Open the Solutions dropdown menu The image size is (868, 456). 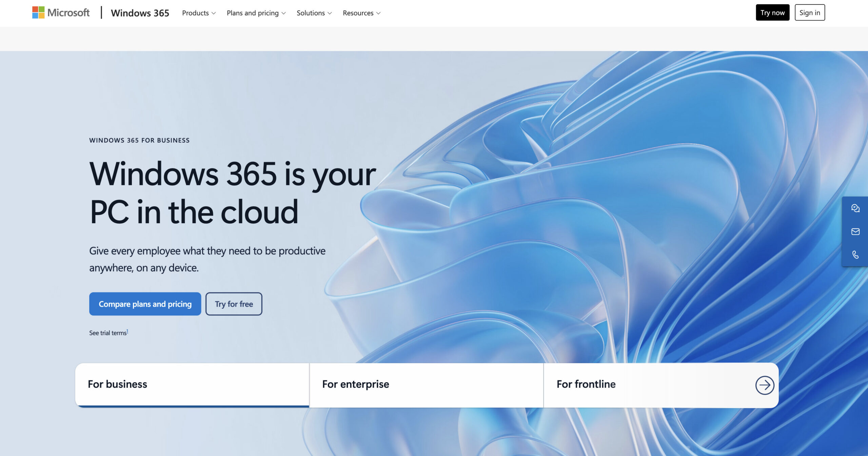click(x=314, y=13)
